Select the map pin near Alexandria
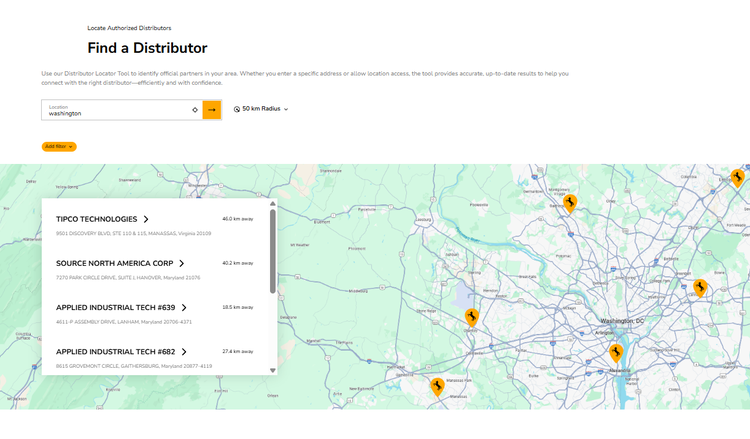The image size is (750, 439). point(617,353)
